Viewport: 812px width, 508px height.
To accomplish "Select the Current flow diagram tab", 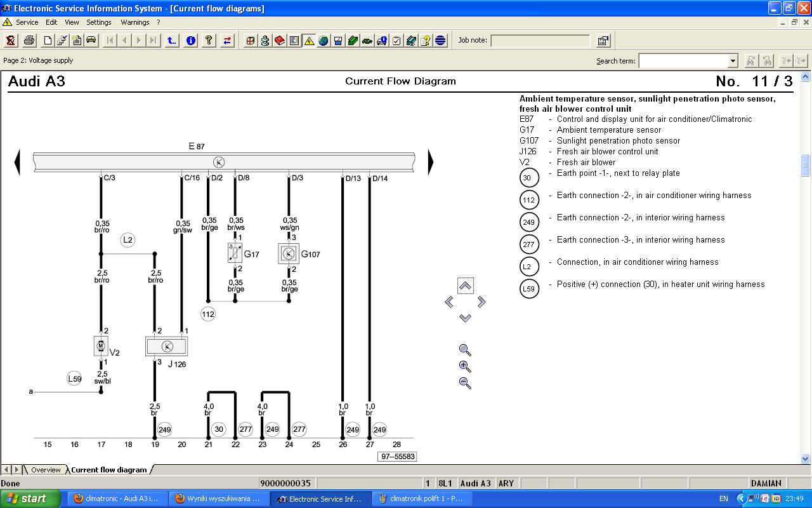I will 108,470.
